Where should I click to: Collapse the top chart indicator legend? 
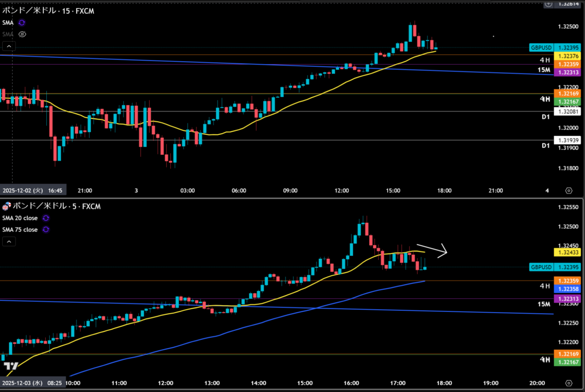[x=8, y=46]
